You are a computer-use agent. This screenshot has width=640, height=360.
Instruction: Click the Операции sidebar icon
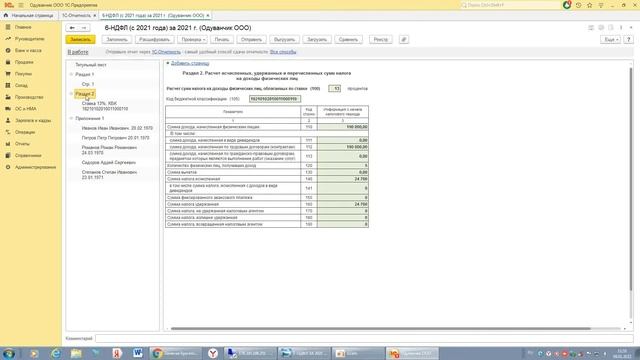tap(8, 132)
